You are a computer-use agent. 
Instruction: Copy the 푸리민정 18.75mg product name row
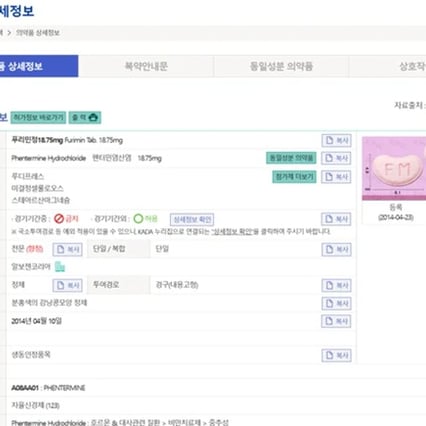336,140
